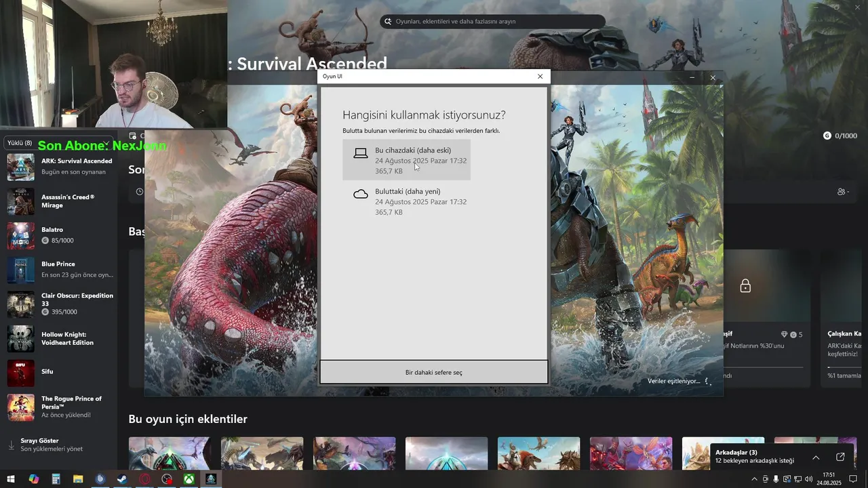The width and height of the screenshot is (868, 488).
Task: Pop out the Arkadaşlar panel window
Action: pyautogui.click(x=840, y=457)
